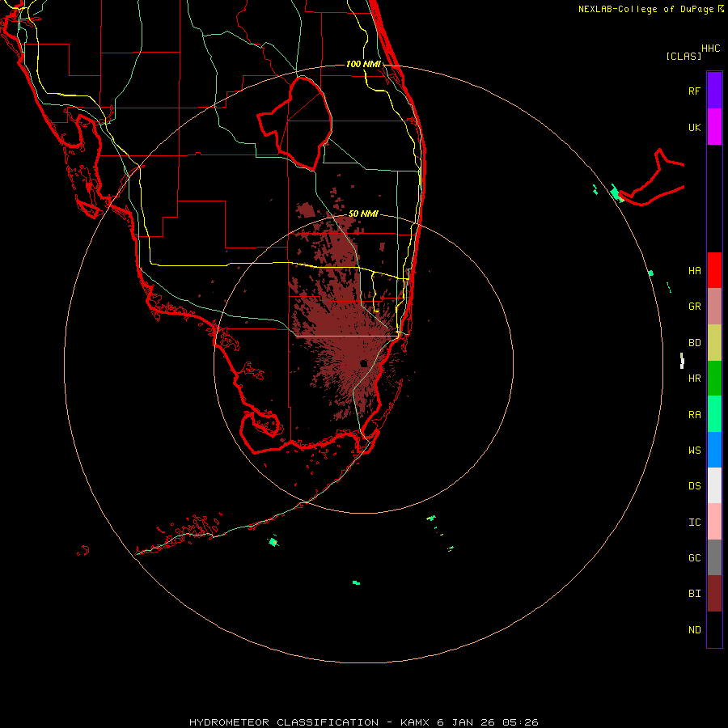Screen dimensions: 728x728
Task: Click the GR pink legend swatch
Action: (714, 307)
